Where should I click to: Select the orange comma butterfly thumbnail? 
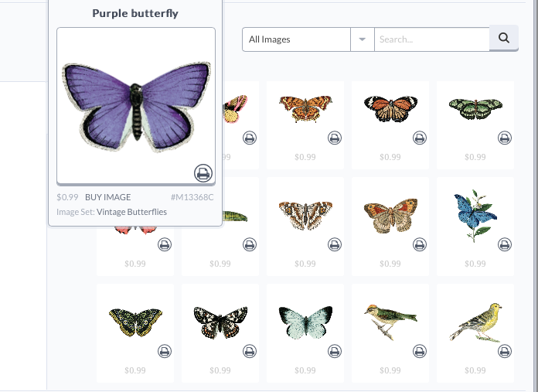coord(305,108)
